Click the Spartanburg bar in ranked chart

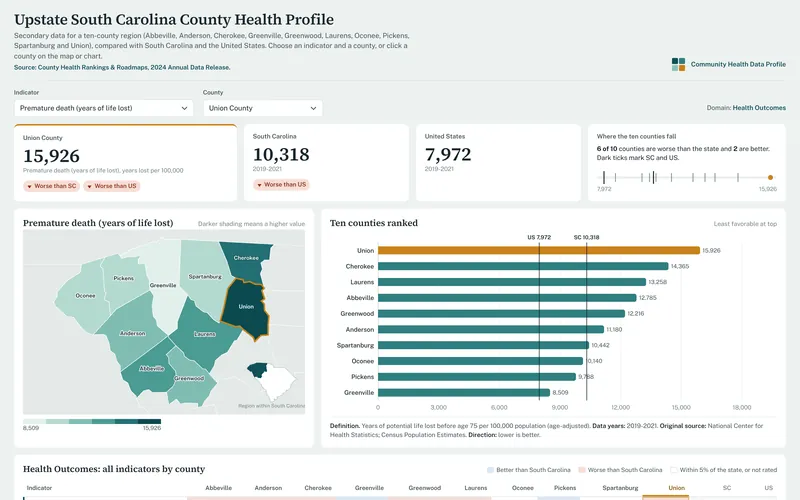(x=483, y=345)
